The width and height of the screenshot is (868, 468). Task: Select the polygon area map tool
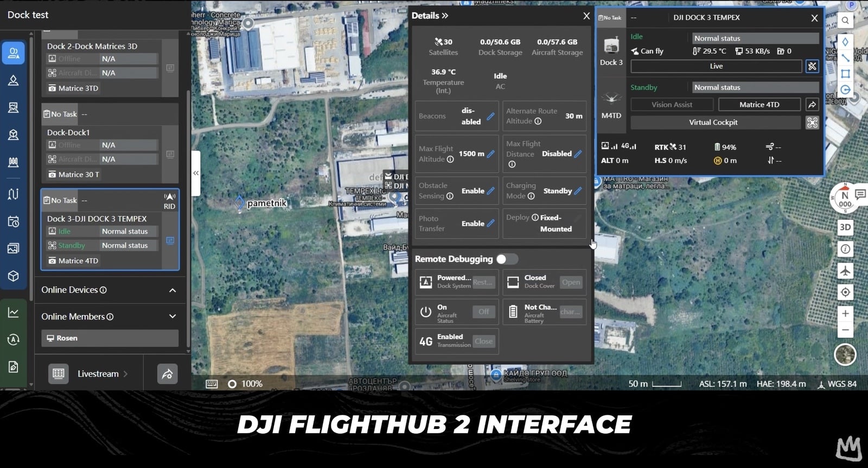(845, 74)
